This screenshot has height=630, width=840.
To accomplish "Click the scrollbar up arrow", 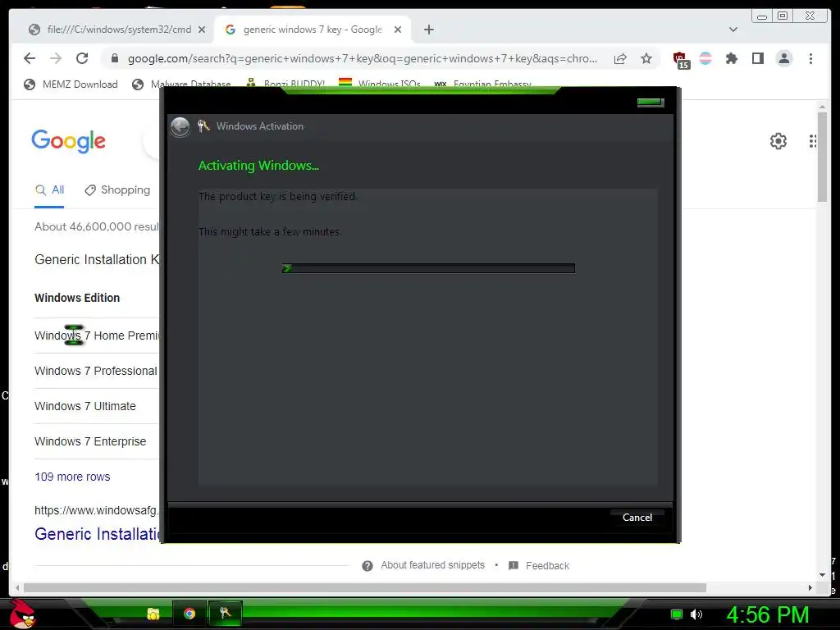I will [822, 107].
